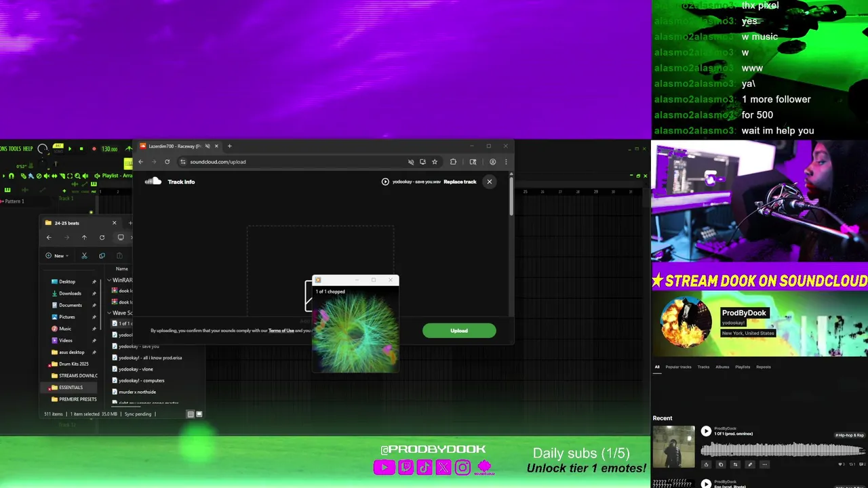
Task: Go back in the Chrome browser
Action: coord(140,162)
